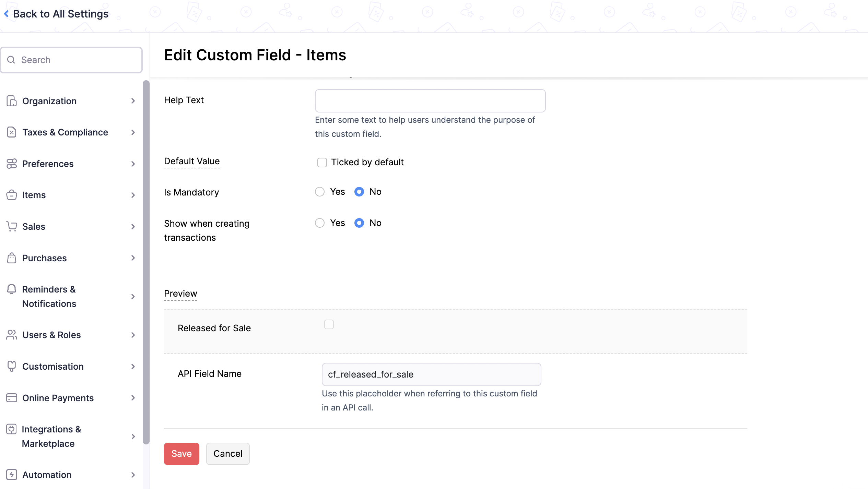Viewport: 868px width, 489px height.
Task: Cancel editing the custom field
Action: [x=228, y=454]
